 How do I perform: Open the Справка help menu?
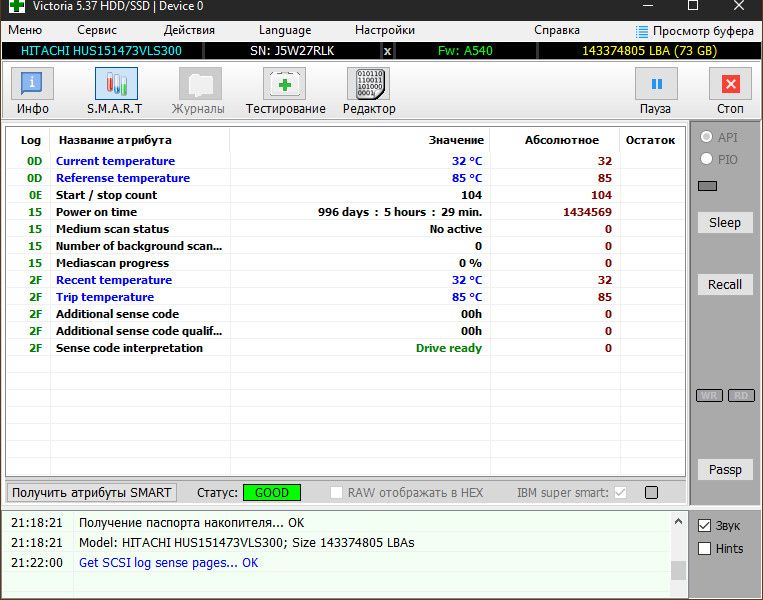click(557, 30)
